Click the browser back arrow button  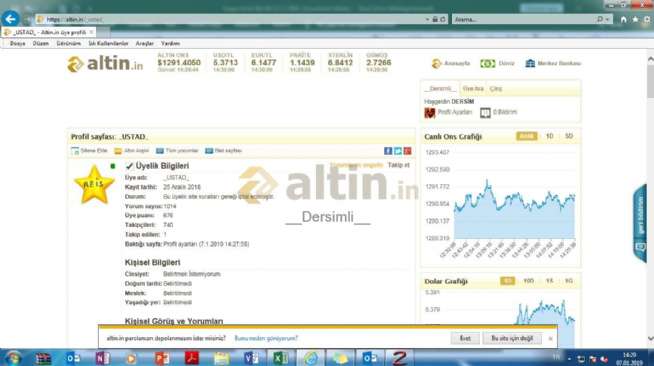(x=10, y=19)
